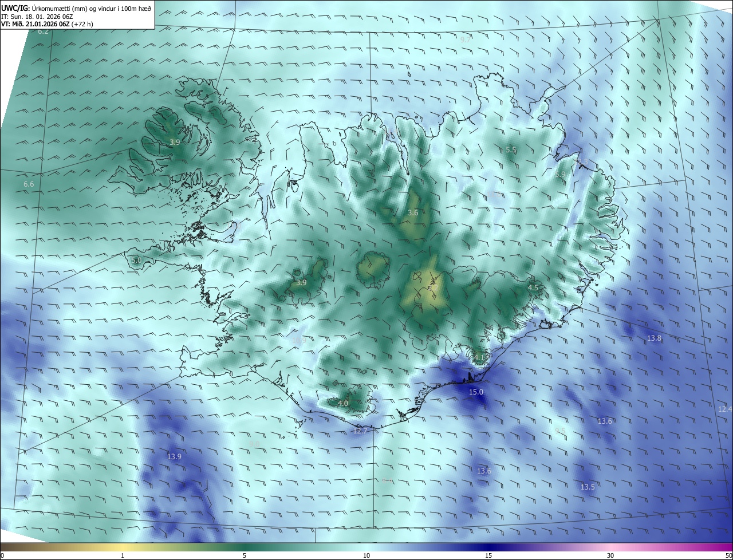Click the 12.4 value label
733x560 pixels.
pyautogui.click(x=725, y=409)
